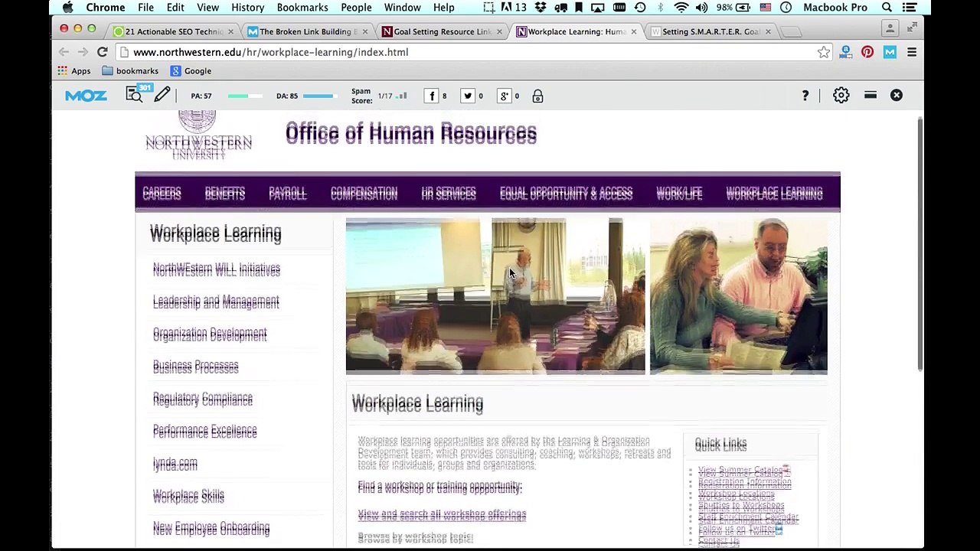This screenshot has height=551, width=980.
Task: Open the Work/Life navigation link
Action: pyautogui.click(x=679, y=193)
